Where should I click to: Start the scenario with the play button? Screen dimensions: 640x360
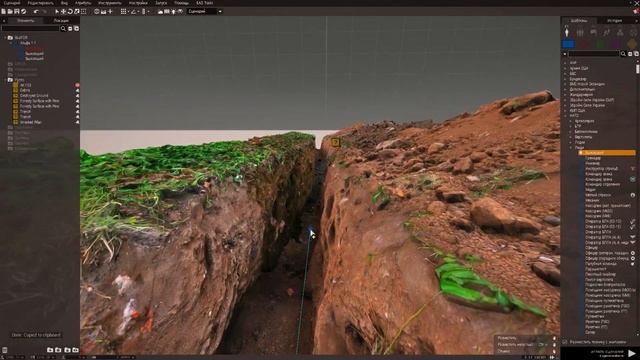(x=631, y=353)
